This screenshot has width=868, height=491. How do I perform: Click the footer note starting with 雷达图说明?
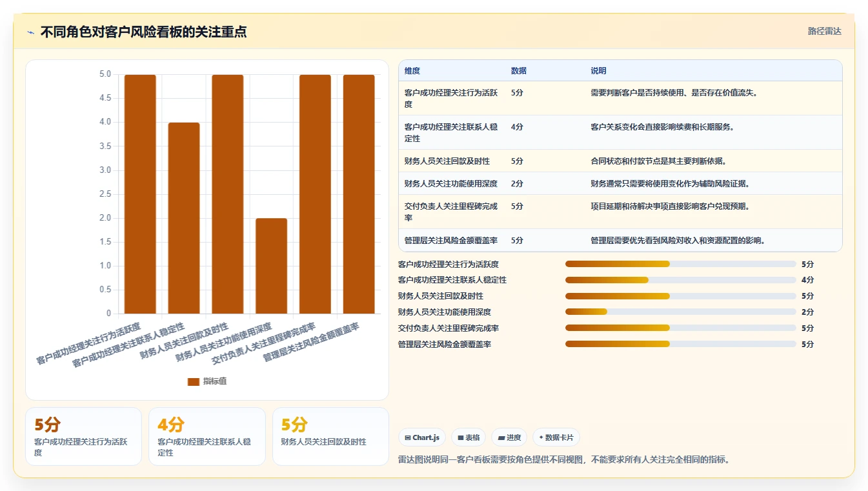564,460
